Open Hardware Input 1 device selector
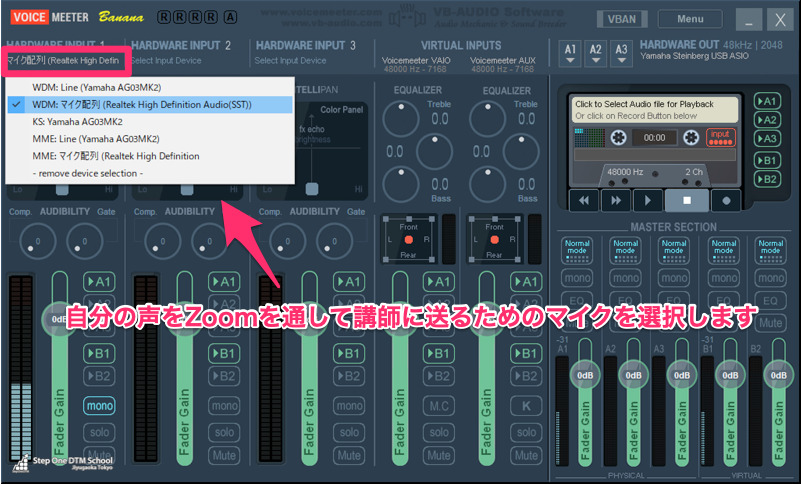The image size is (801, 484). (x=63, y=61)
